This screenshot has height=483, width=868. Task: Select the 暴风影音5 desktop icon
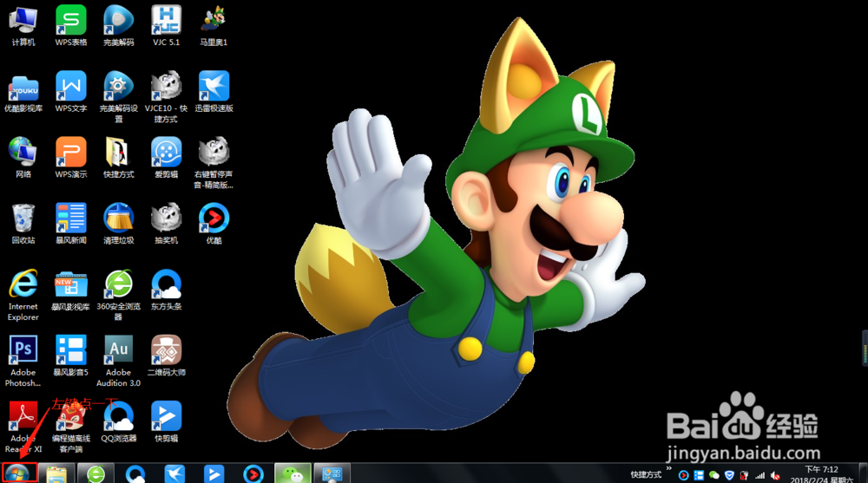point(71,356)
